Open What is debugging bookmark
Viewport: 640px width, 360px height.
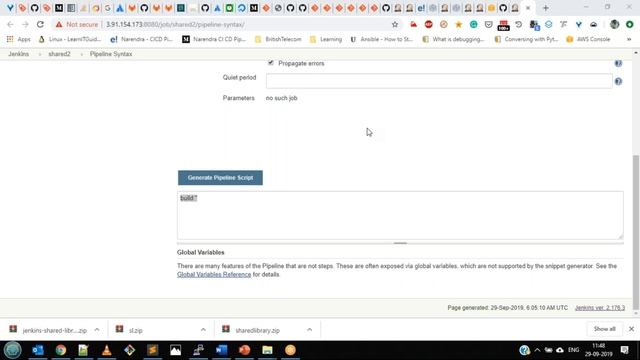(x=453, y=39)
